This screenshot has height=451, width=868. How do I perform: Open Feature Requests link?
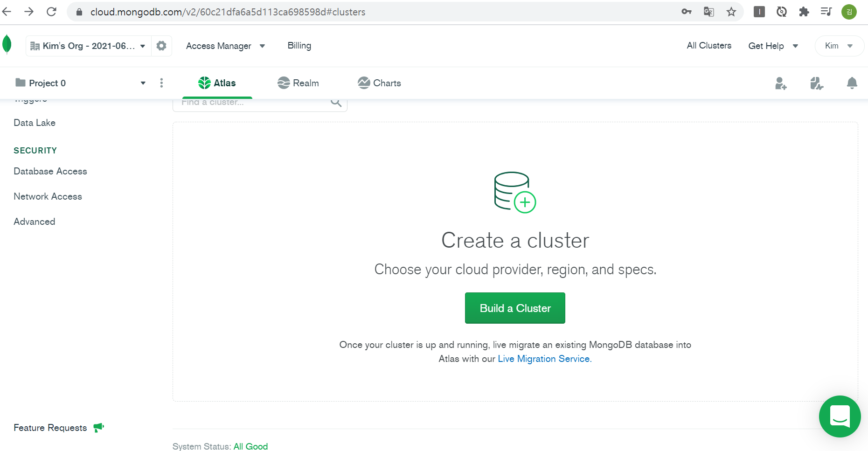pos(50,428)
